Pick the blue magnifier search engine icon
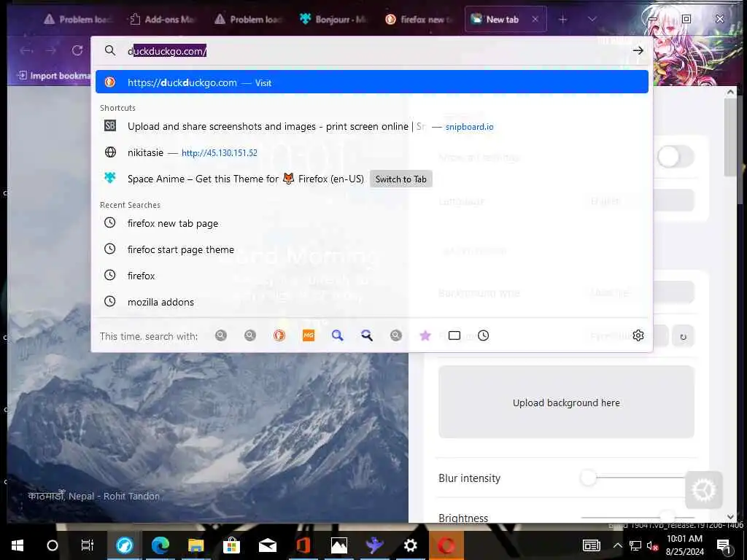The image size is (747, 560). [x=337, y=335]
